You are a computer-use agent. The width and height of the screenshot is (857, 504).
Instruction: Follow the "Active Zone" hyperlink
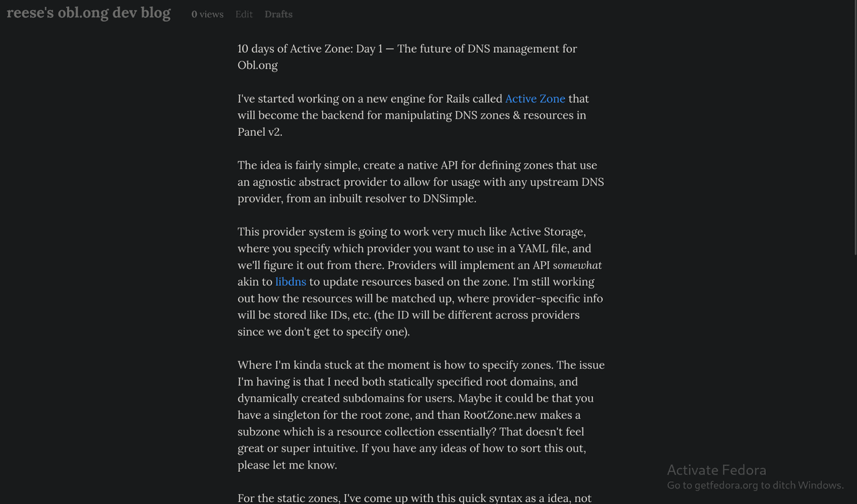coord(535,98)
